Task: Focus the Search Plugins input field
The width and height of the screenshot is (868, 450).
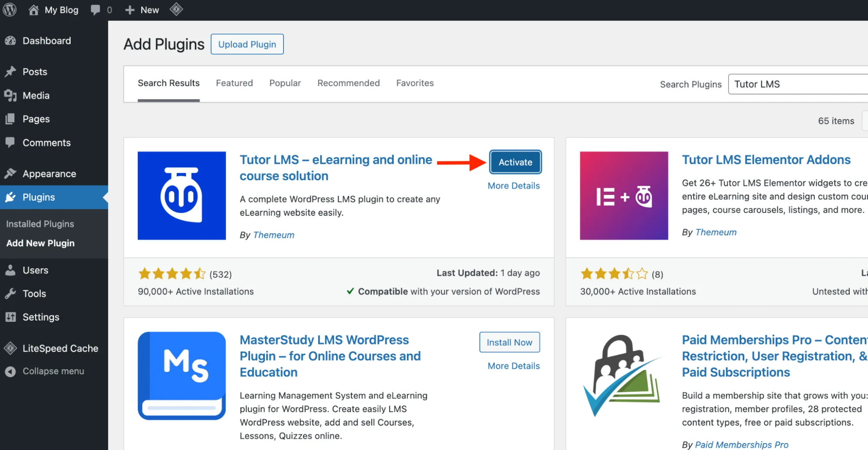Action: 798,84
